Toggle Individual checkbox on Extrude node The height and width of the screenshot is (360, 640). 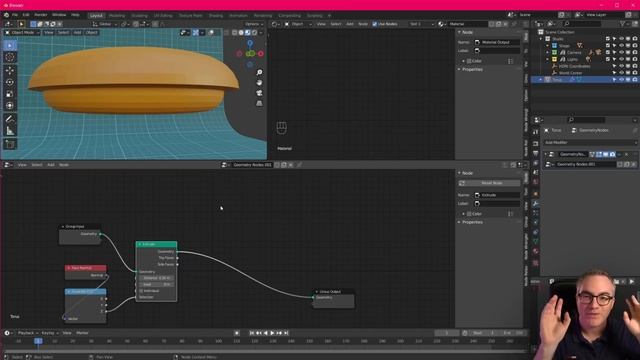tap(141, 291)
